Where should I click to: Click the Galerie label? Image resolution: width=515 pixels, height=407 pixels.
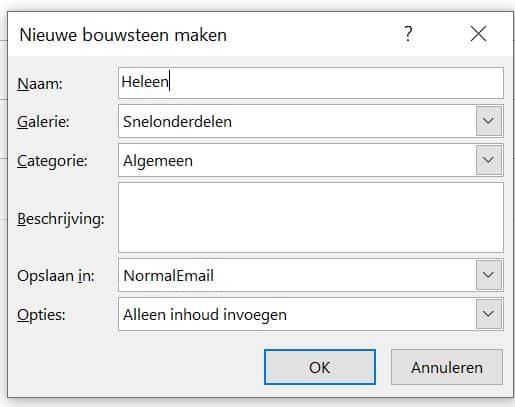tap(43, 122)
